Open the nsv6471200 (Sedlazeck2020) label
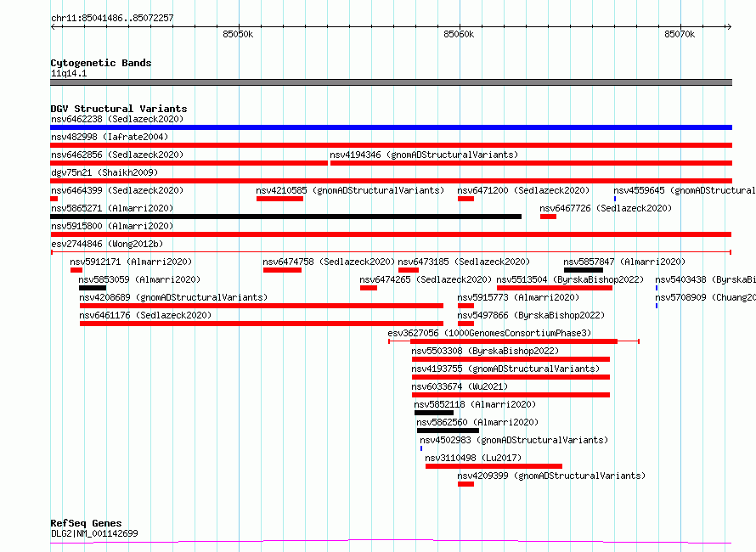The image size is (756, 552). pos(523,190)
